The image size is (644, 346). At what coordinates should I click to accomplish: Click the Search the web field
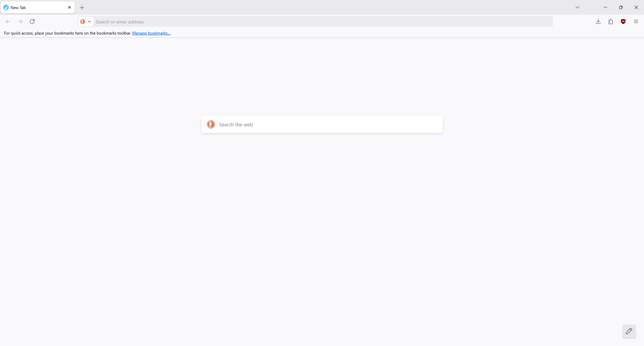pyautogui.click(x=329, y=125)
